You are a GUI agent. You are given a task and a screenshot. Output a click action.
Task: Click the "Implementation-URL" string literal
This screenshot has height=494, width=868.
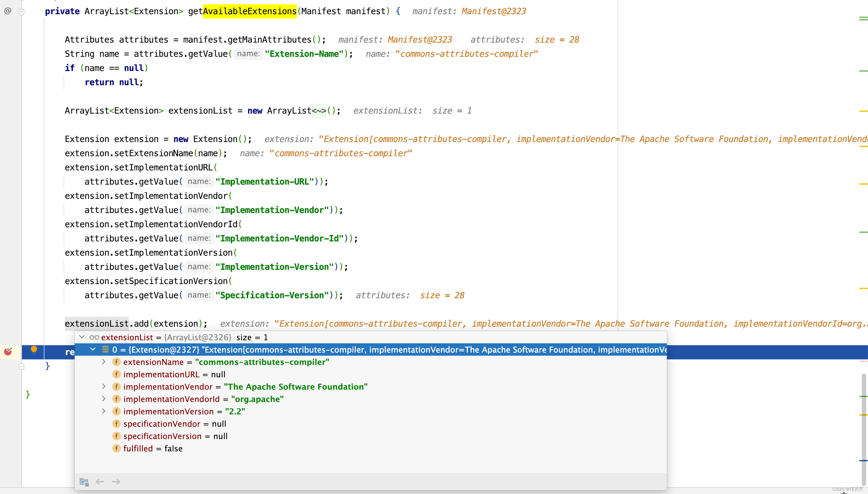click(x=265, y=182)
